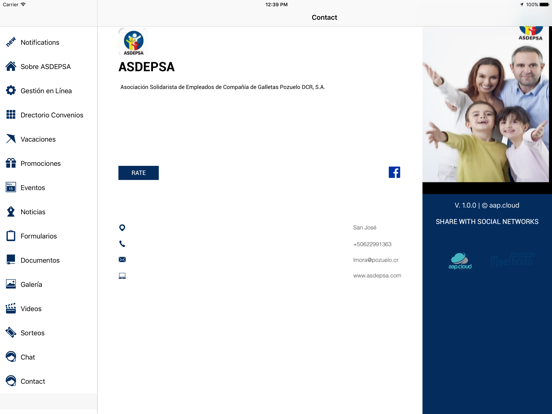Click the email envelope icon
Image resolution: width=552 pixels, height=414 pixels.
(x=122, y=259)
